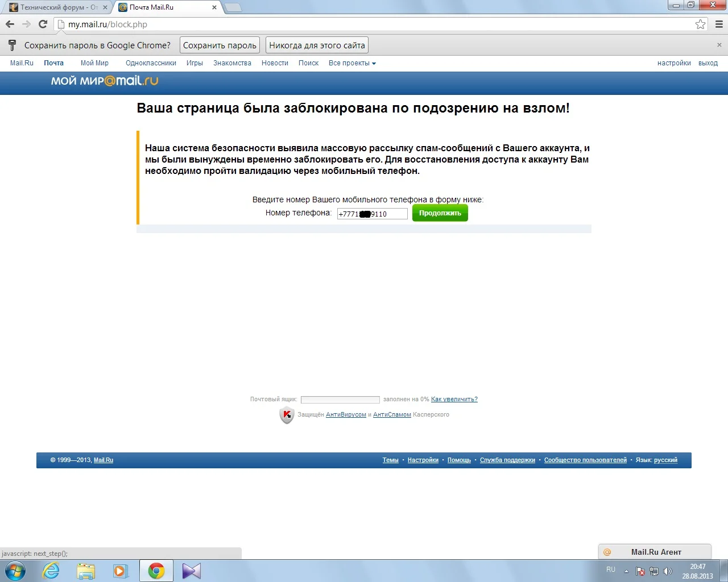Open the footer Темы link
Image resolution: width=728 pixels, height=582 pixels.
coord(391,460)
